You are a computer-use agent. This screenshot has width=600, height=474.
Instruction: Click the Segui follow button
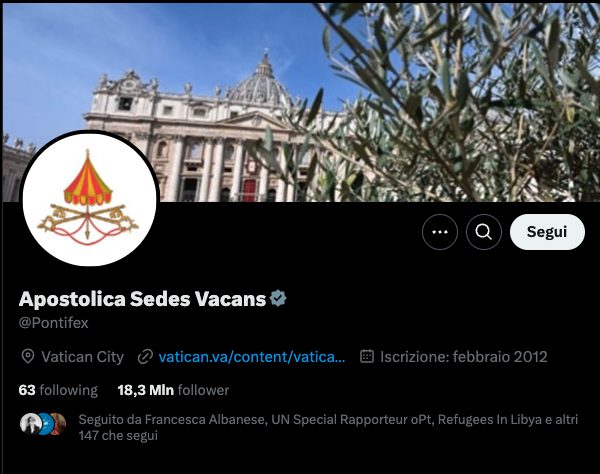[x=547, y=232]
